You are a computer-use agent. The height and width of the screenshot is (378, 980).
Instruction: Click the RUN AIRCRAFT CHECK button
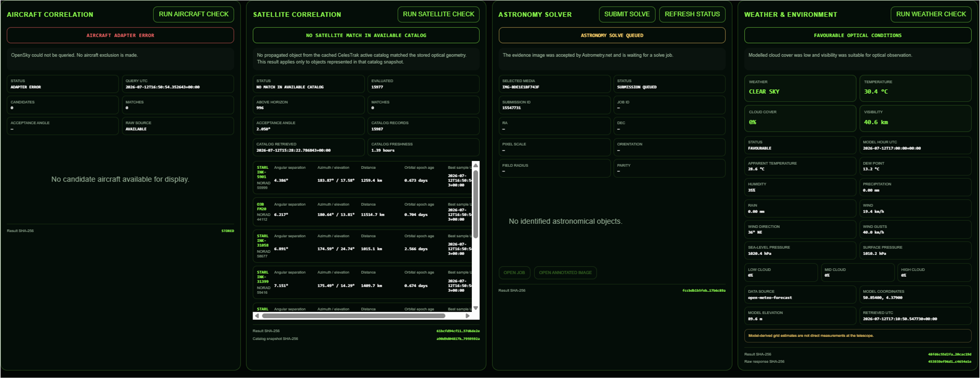(x=193, y=15)
